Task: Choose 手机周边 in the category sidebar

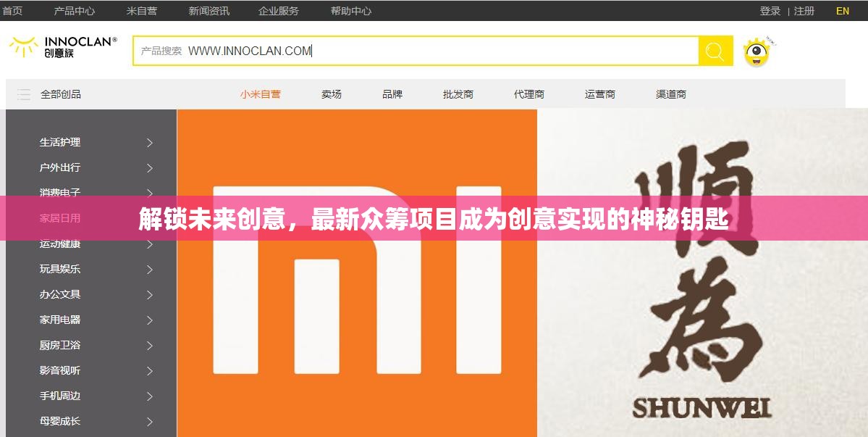Action: (x=60, y=396)
